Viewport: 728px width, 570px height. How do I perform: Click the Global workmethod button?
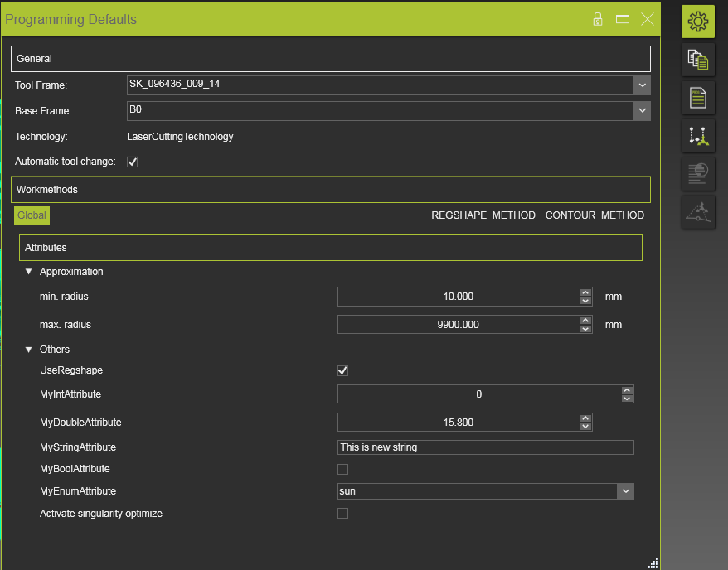click(32, 215)
